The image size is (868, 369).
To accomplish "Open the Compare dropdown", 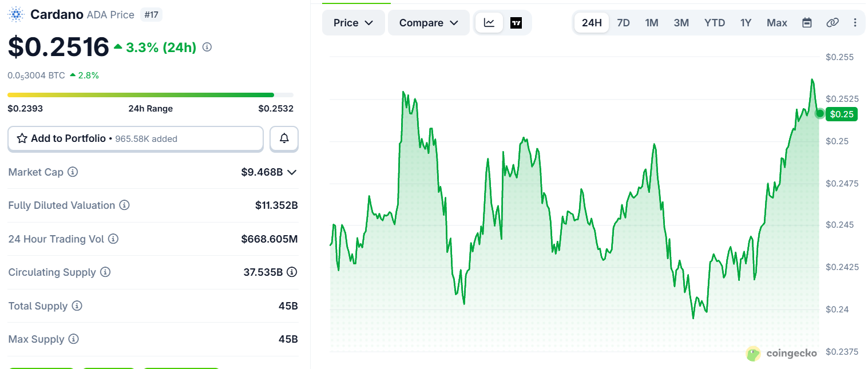I will [x=429, y=23].
